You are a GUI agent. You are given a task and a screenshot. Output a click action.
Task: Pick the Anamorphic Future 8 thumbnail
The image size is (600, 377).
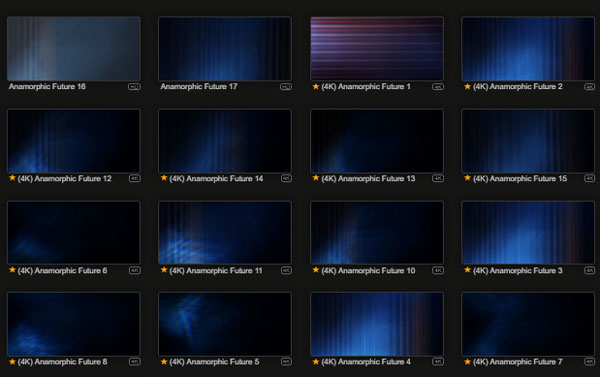coord(73,324)
